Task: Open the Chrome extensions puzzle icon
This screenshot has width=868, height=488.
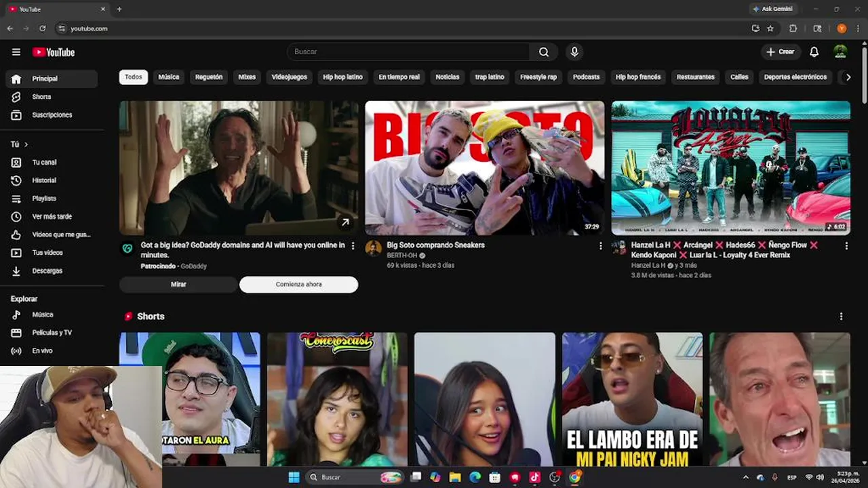Action: (x=793, y=28)
